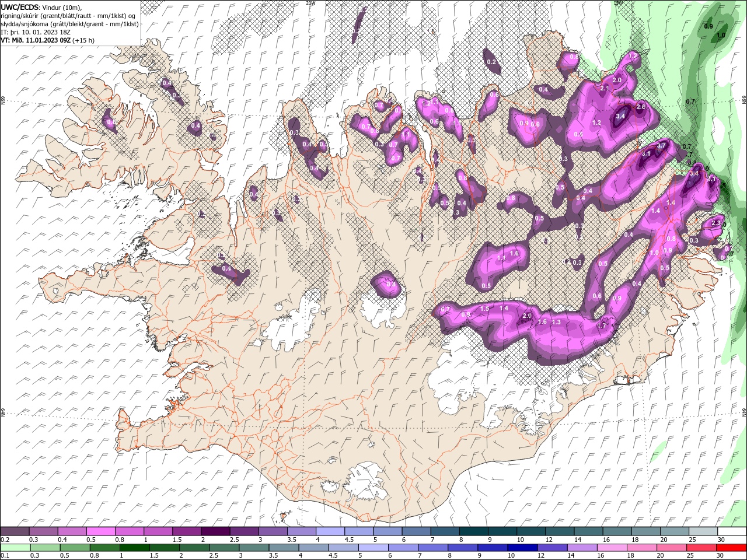Click the '1.3' precipitation value on the map
Image resolution: width=747 pixels, height=560 pixels.
click(556, 322)
